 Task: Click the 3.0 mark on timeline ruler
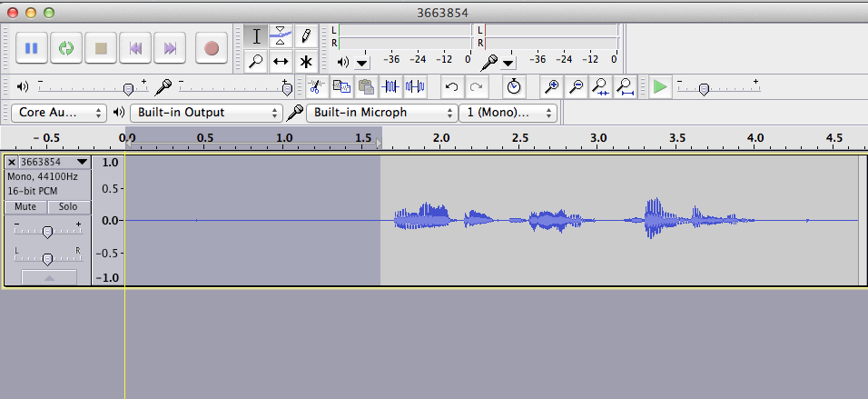[597, 138]
